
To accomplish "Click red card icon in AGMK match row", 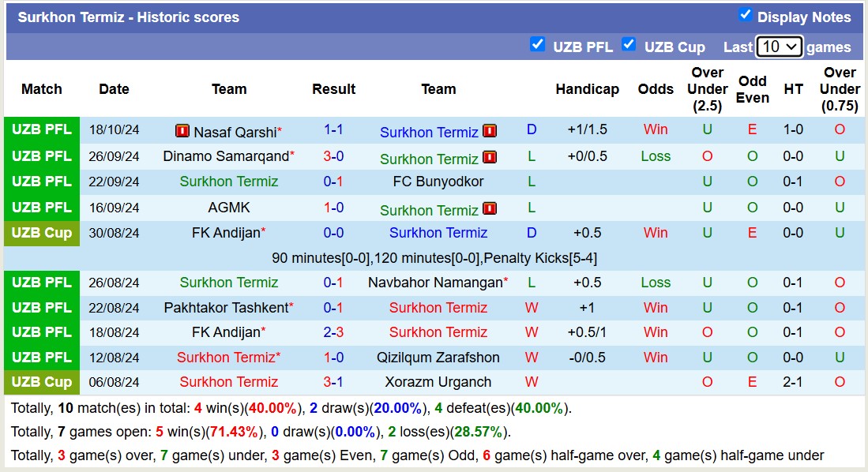I will (x=490, y=208).
